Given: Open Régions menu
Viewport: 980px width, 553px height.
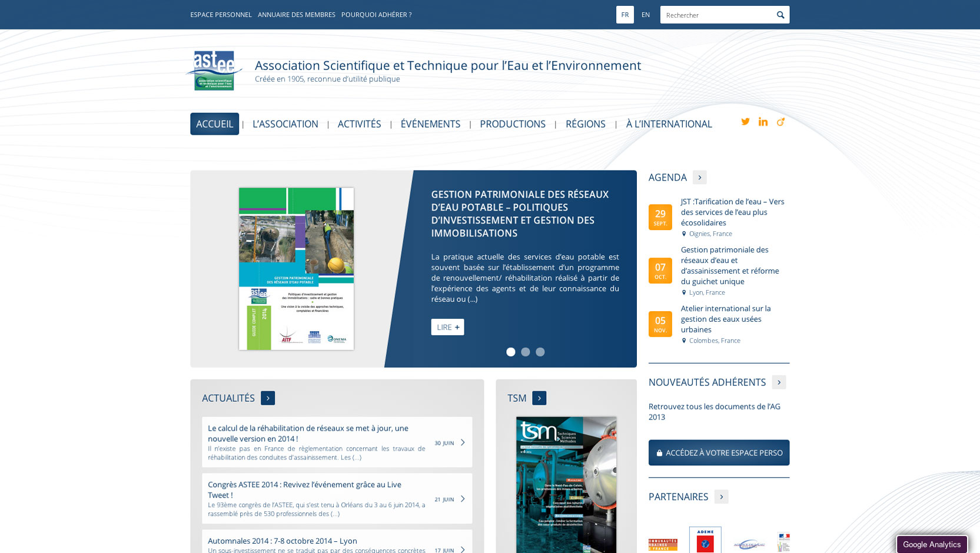Looking at the screenshot, I should click(586, 124).
